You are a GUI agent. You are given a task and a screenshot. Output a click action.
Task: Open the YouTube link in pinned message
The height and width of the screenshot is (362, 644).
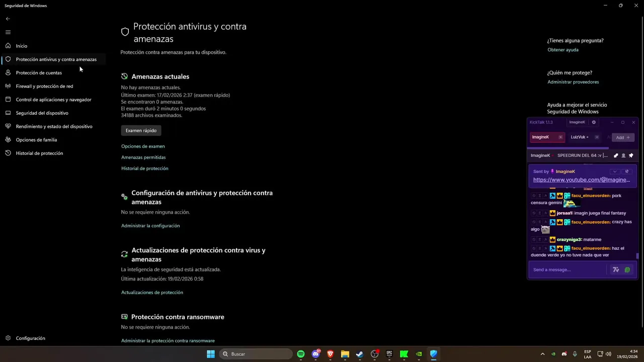[582, 179]
